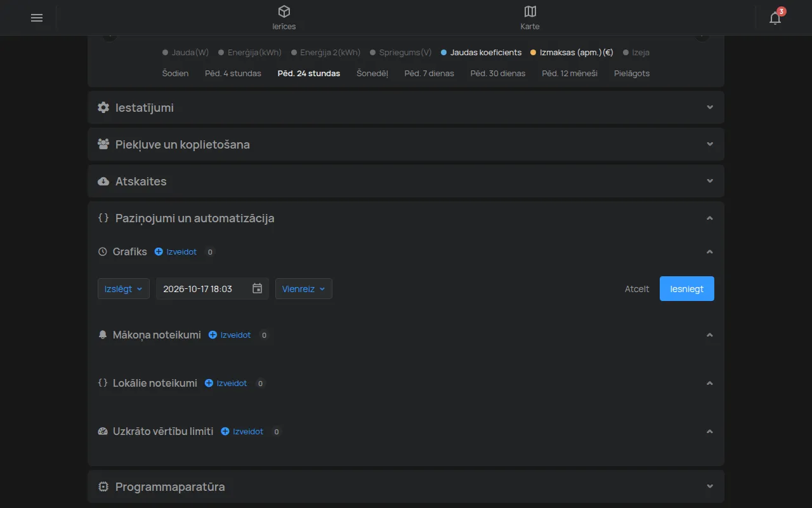Open the Karte map page
This screenshot has height=508, width=812.
tap(530, 18)
